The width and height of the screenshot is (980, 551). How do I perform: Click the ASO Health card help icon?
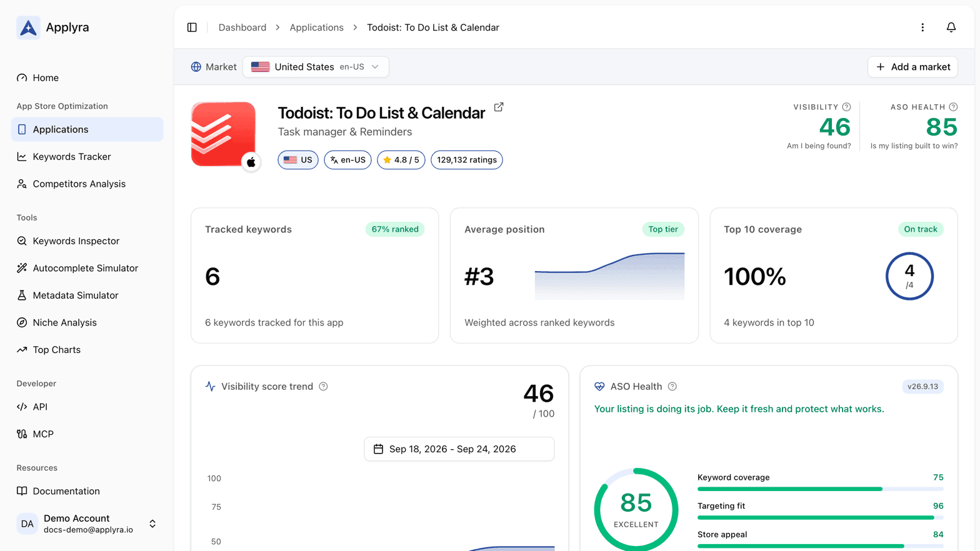[672, 386]
